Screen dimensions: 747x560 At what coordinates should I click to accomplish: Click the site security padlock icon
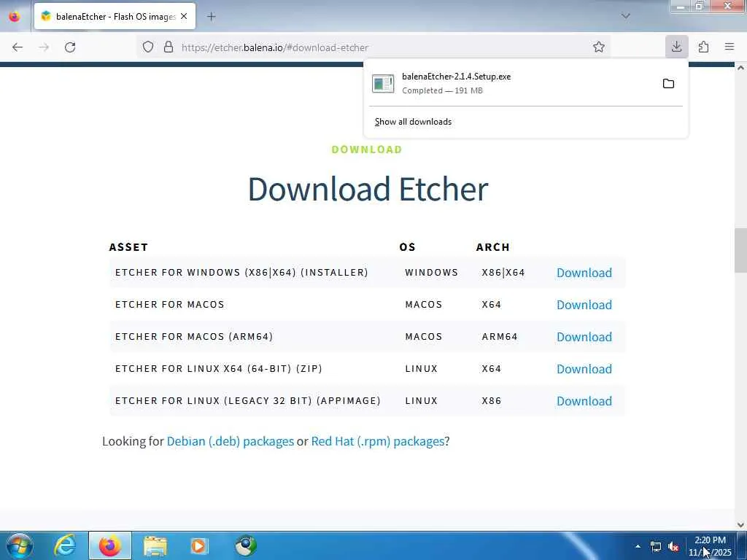pos(169,47)
